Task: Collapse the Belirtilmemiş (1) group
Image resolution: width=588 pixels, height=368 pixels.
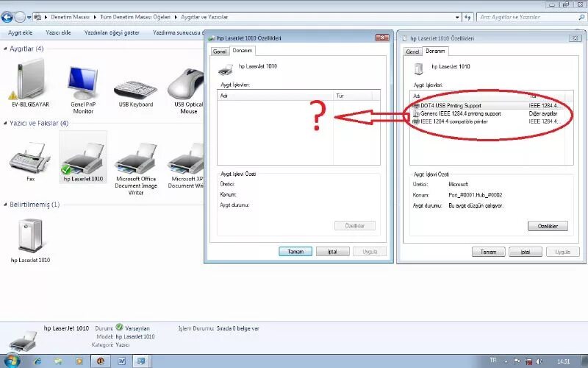Action: click(x=5, y=205)
